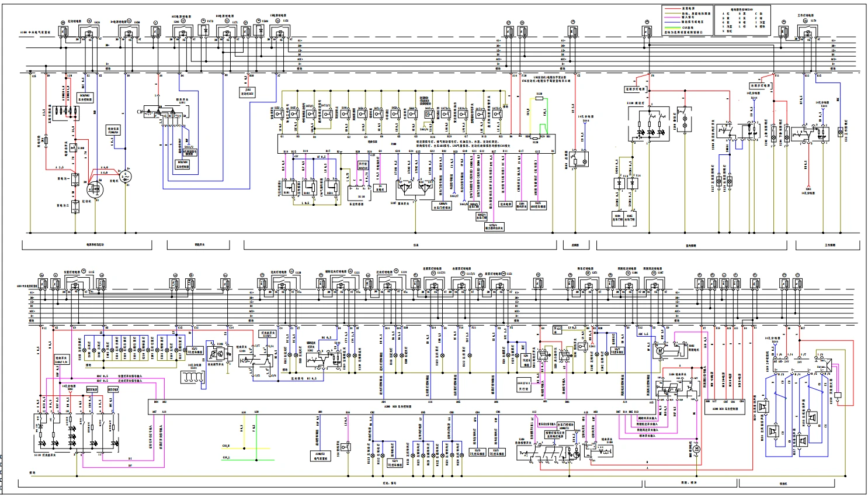868x497 pixels.
Task: Select the P200/G8 combination instrument box
Action: coord(114,131)
